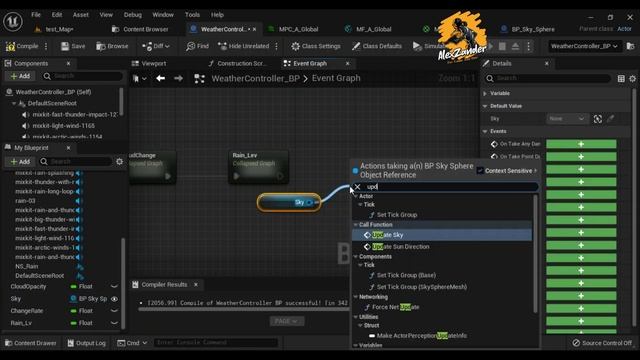Navigate back in graph history
The image size is (640, 360).
tap(160, 78)
